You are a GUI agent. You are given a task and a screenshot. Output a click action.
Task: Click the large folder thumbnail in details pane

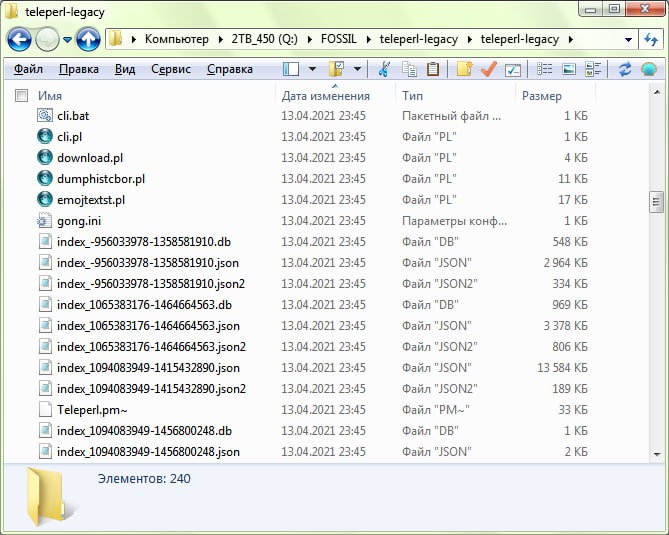click(x=49, y=496)
